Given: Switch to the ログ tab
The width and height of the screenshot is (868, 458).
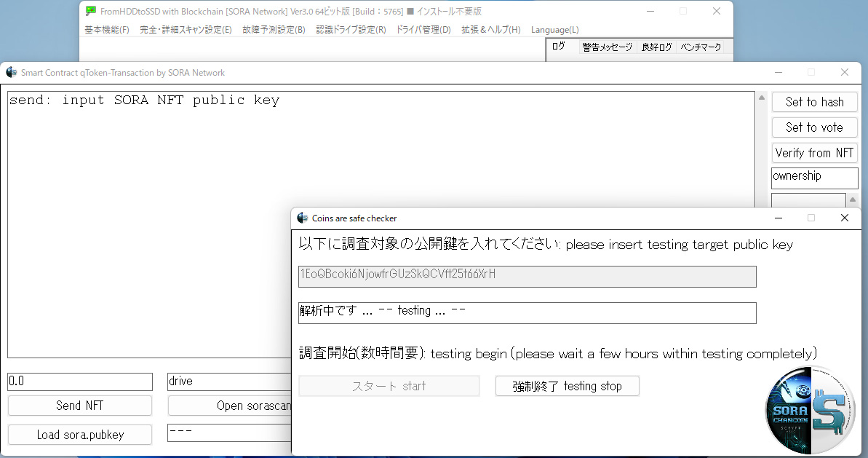Looking at the screenshot, I should [x=559, y=47].
